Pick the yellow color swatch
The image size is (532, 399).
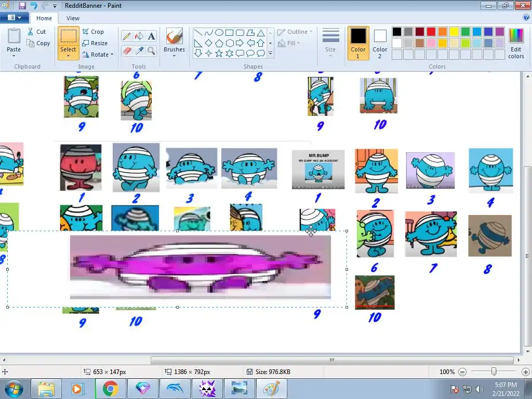454,32
